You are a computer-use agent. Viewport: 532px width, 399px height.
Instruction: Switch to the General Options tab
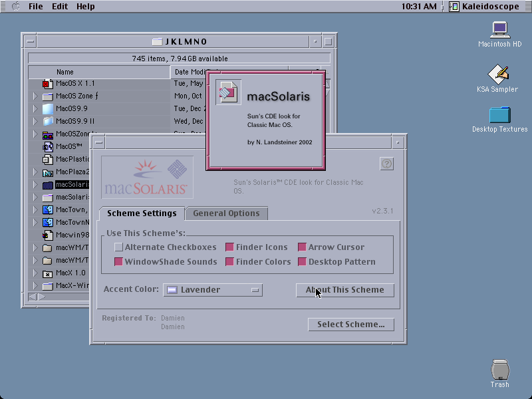(226, 213)
